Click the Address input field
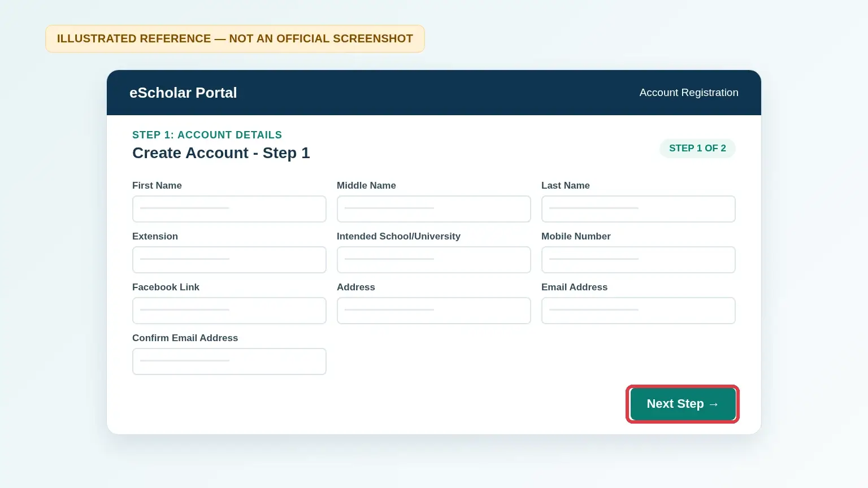The width and height of the screenshot is (868, 488). [434, 311]
